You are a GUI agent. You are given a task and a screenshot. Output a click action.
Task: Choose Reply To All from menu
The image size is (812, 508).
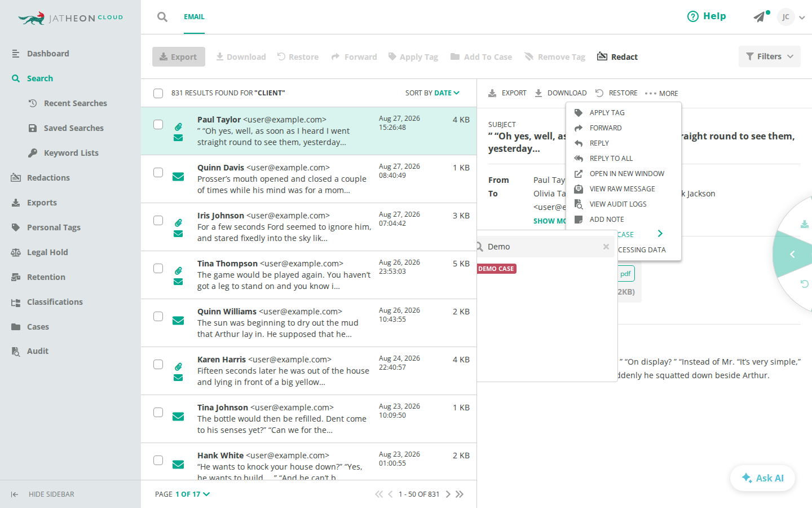(x=611, y=159)
